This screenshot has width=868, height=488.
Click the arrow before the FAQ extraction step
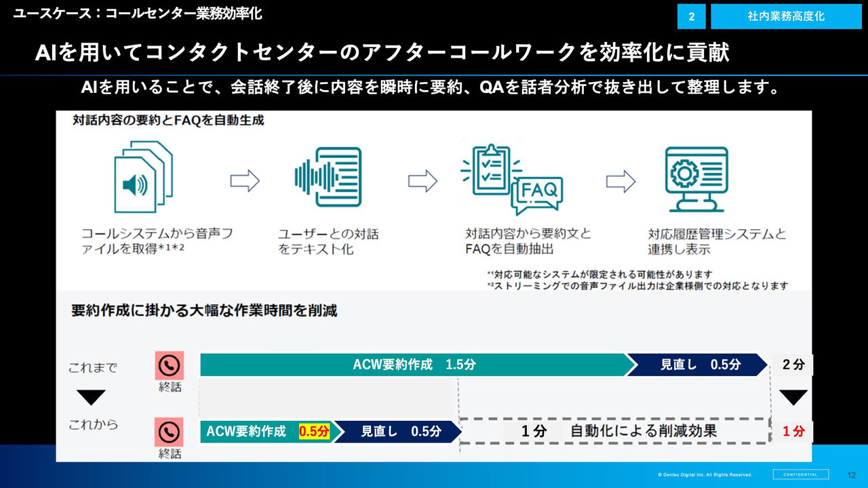point(424,180)
